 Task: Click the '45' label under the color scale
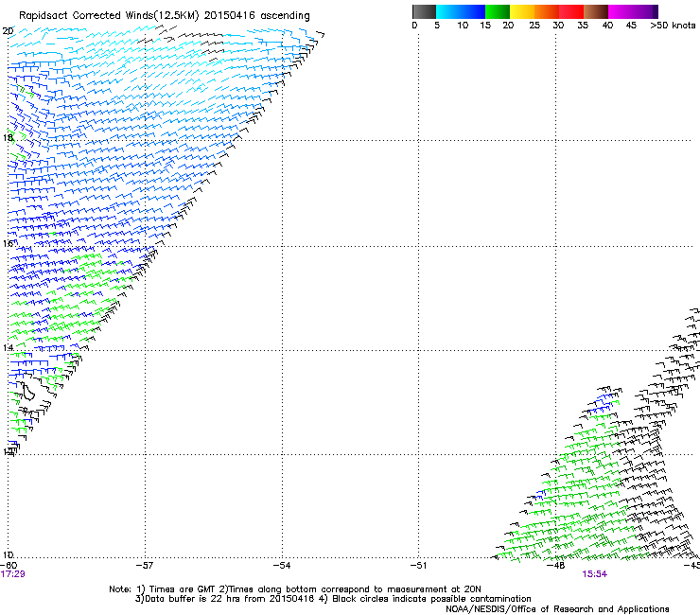tap(631, 26)
